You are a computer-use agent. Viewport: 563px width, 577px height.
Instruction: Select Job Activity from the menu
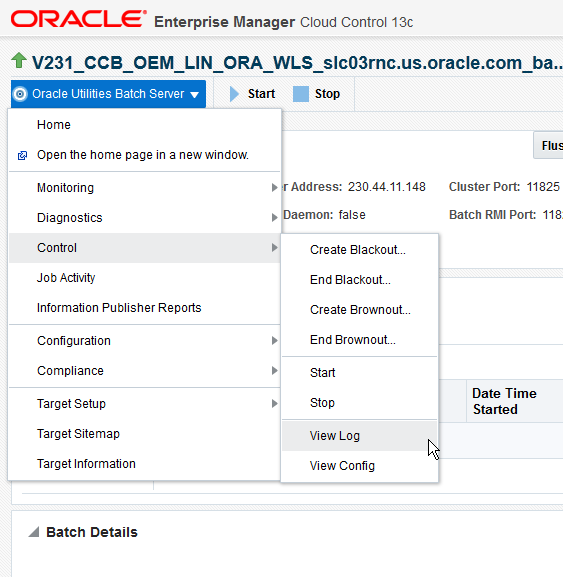(145, 278)
